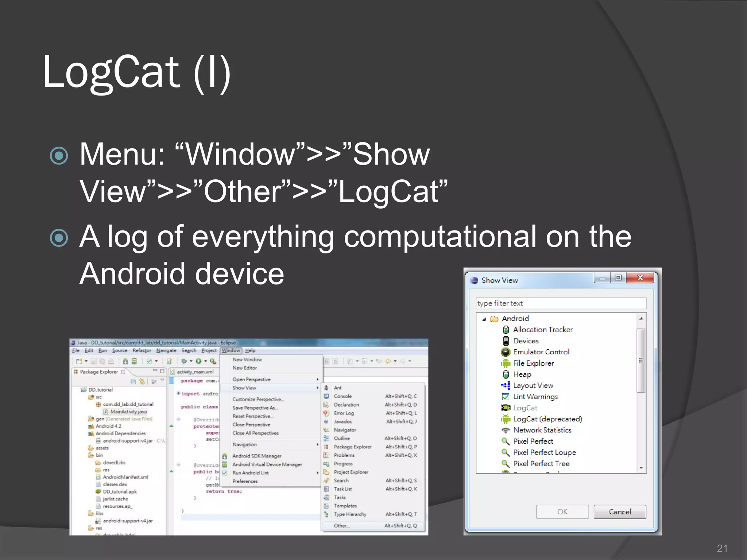Viewport: 747px width, 560px height.
Task: Choose Other... in the Show View submenu
Action: [373, 526]
